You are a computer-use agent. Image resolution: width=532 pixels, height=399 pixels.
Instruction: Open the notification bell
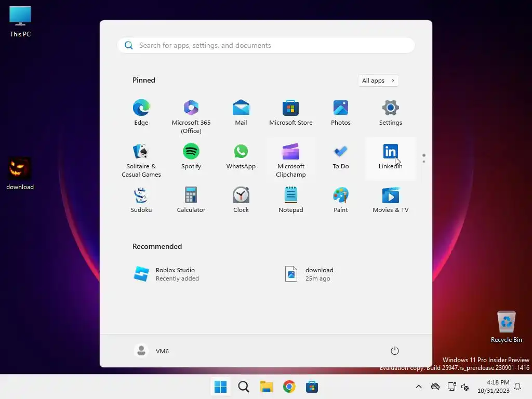point(517,387)
